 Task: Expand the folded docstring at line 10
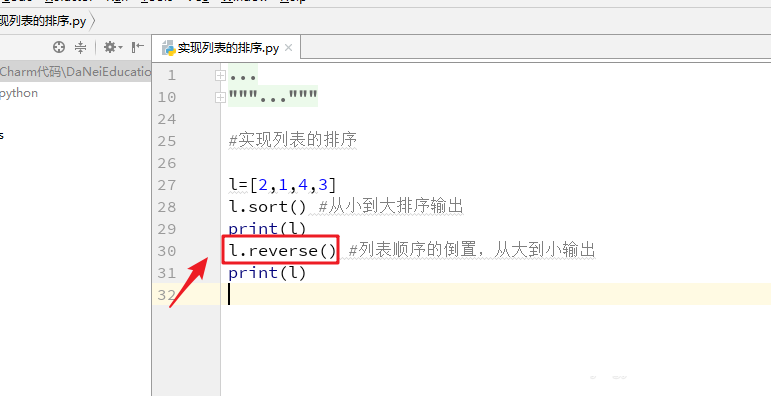pyautogui.click(x=220, y=98)
